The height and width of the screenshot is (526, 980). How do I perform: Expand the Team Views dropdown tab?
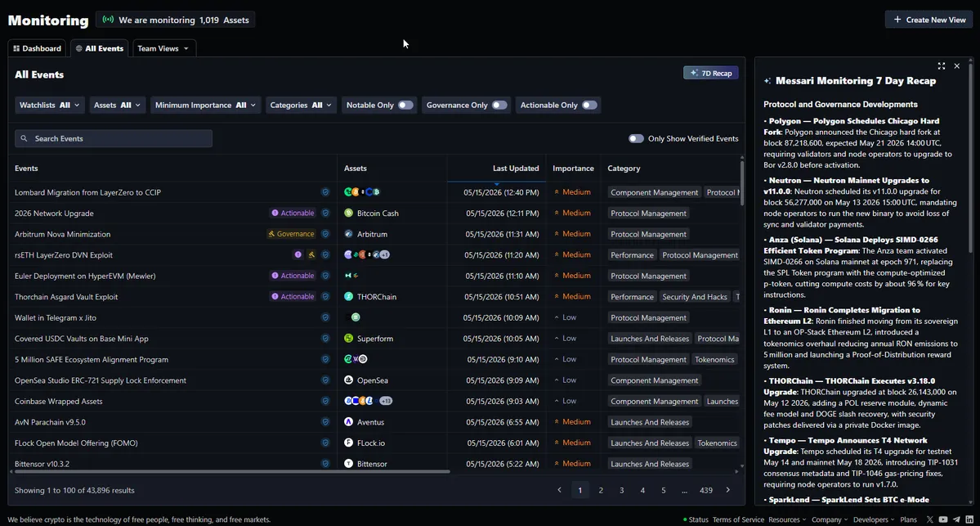(163, 49)
